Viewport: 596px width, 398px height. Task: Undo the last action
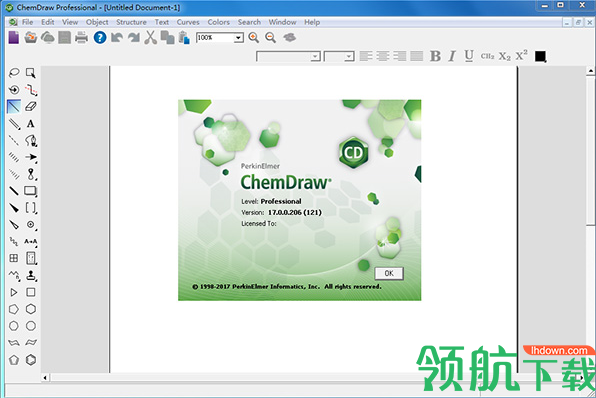117,37
